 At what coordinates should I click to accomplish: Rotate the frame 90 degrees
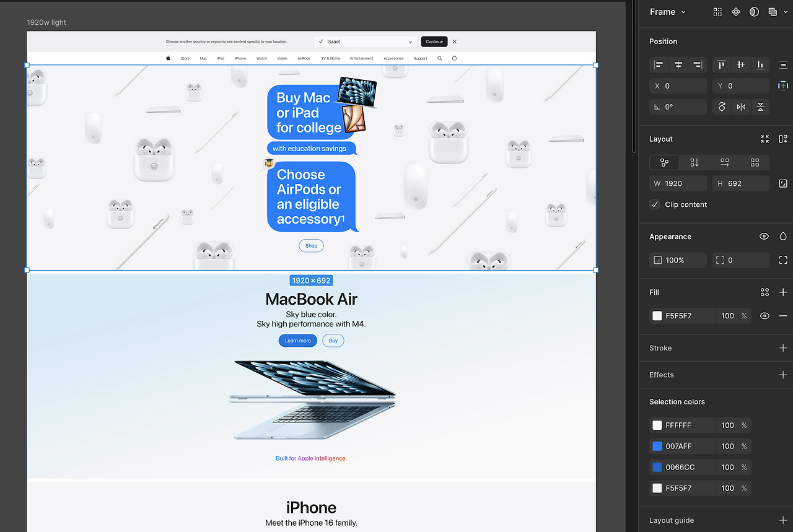click(x=722, y=107)
